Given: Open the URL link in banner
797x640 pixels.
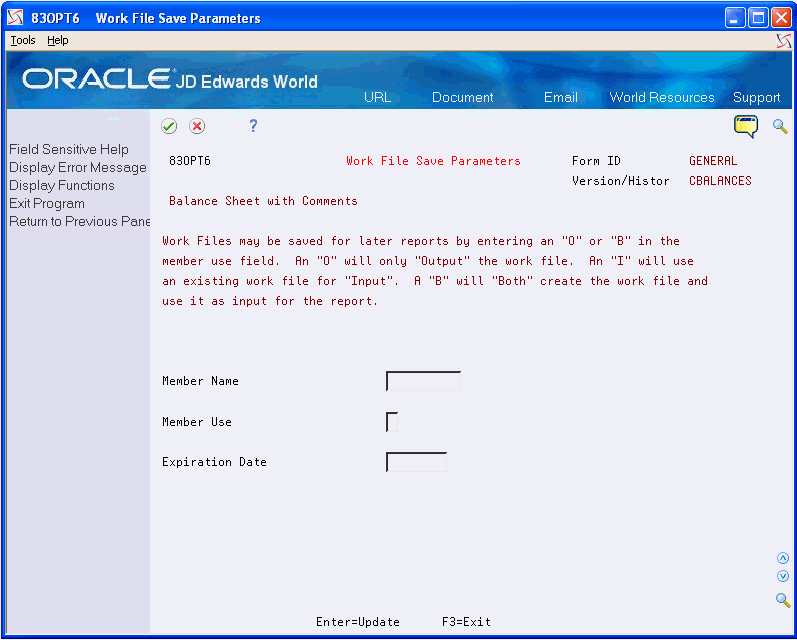Looking at the screenshot, I should 378,97.
